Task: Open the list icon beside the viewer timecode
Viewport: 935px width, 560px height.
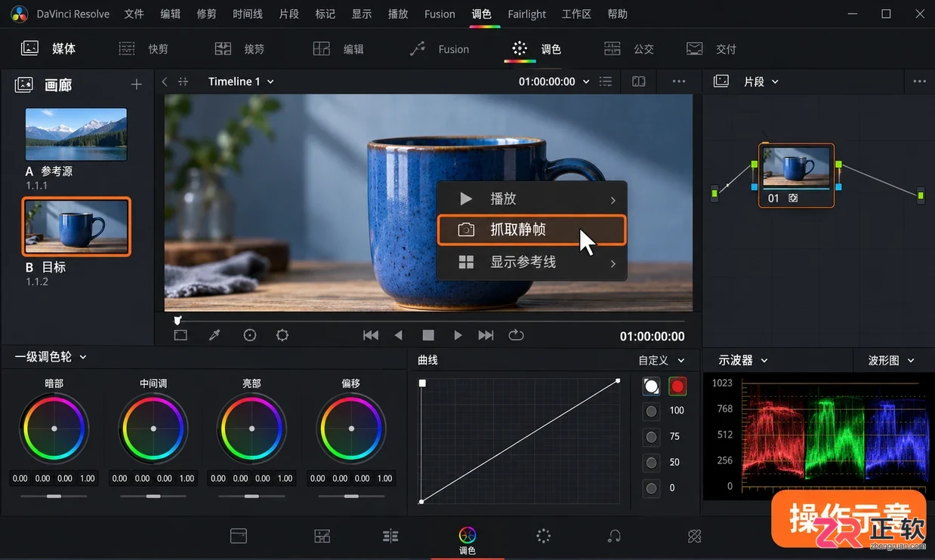Action: [x=605, y=82]
